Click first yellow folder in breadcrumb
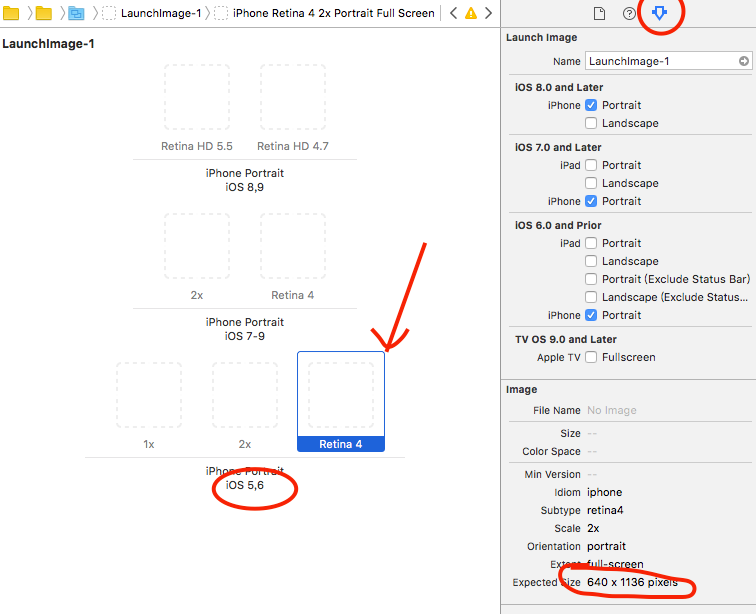 point(11,13)
